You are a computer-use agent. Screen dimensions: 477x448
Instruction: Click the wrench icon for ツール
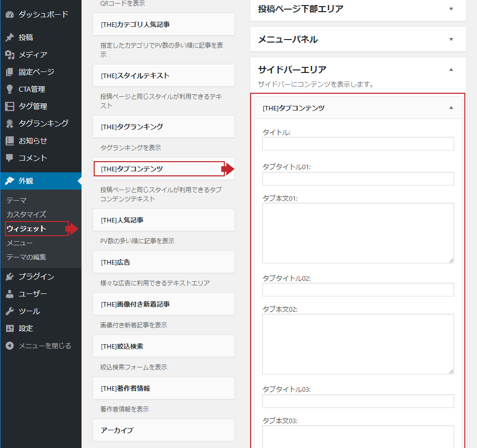[x=10, y=311]
